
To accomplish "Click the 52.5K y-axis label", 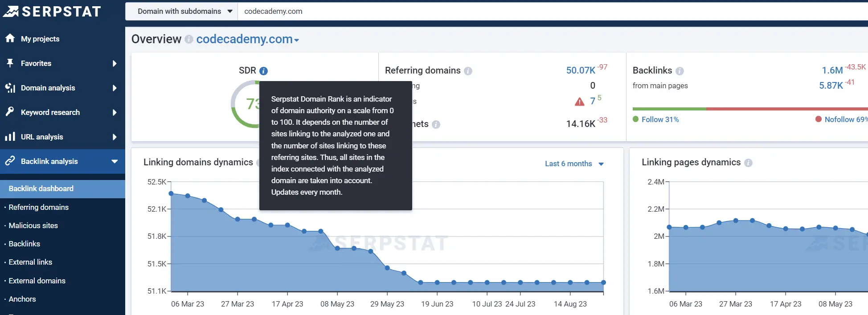I will (x=157, y=182).
